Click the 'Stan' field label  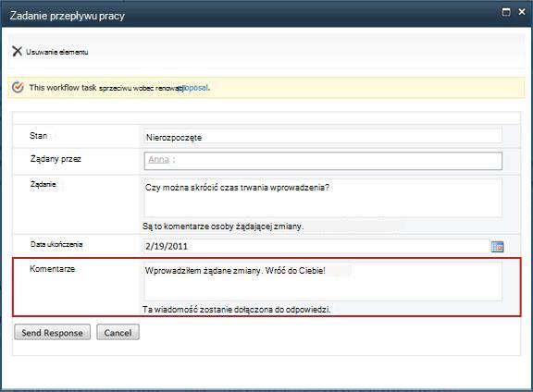point(39,136)
